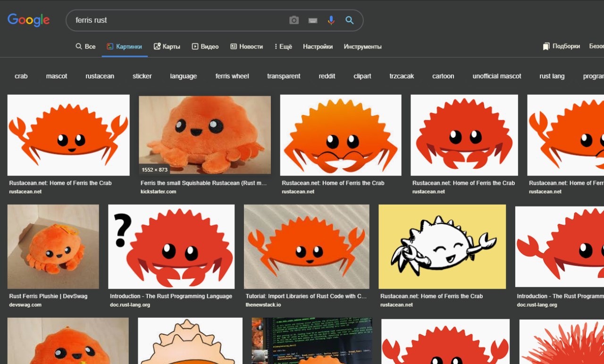Click the thenewstack.io source link
The height and width of the screenshot is (364, 604).
pos(263,305)
